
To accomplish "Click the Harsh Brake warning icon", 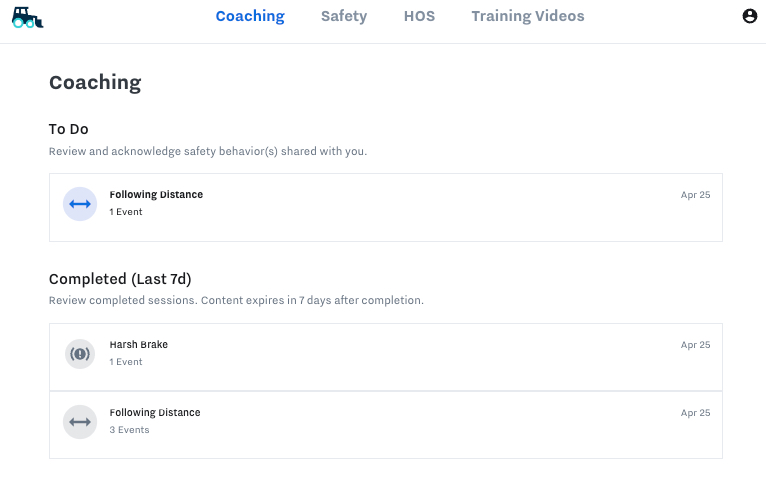I will point(80,354).
